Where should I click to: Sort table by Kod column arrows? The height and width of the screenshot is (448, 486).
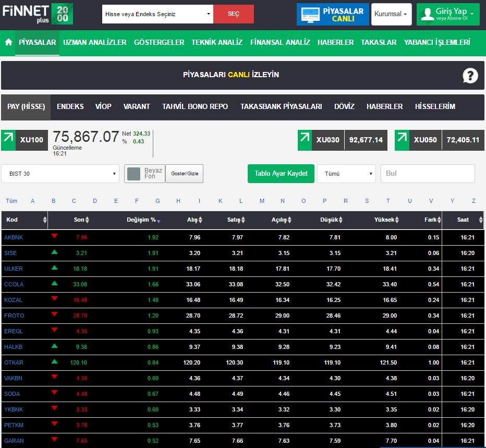pos(45,220)
